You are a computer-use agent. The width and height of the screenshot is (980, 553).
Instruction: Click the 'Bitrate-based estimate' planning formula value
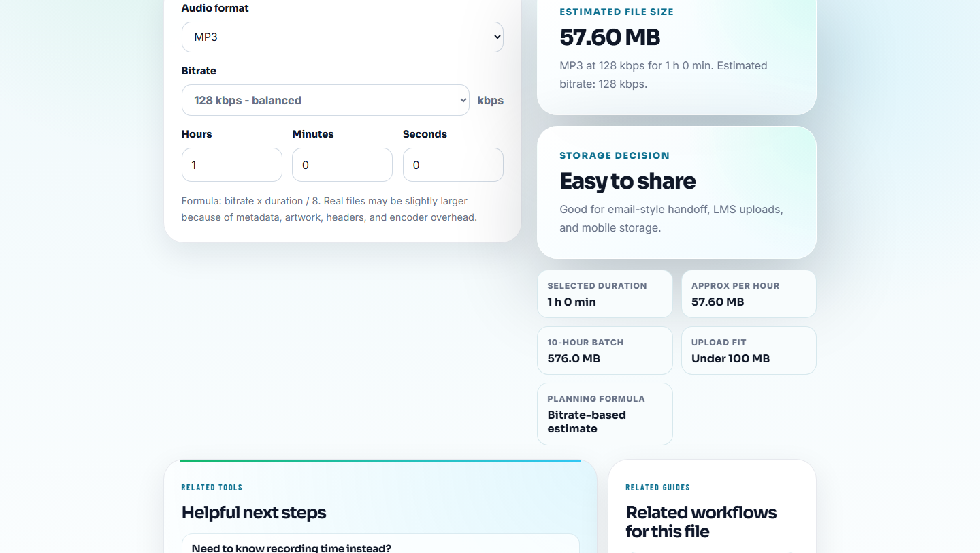pyautogui.click(x=587, y=422)
